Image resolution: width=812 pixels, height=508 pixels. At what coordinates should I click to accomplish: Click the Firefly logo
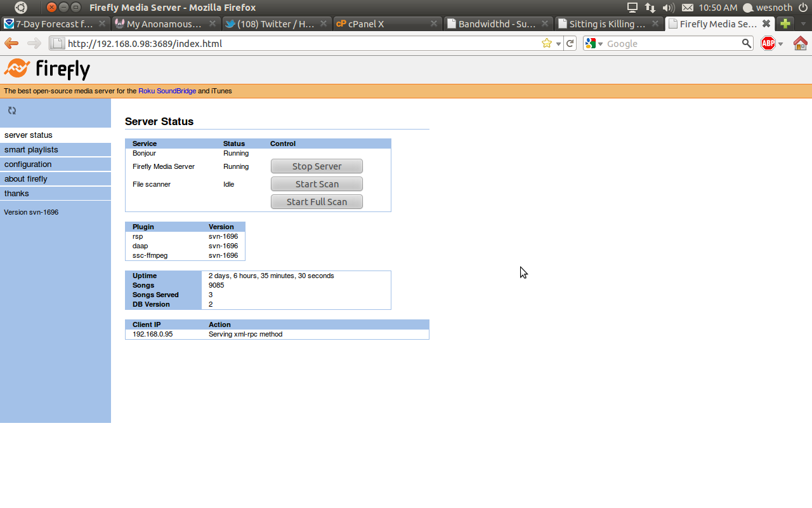47,69
